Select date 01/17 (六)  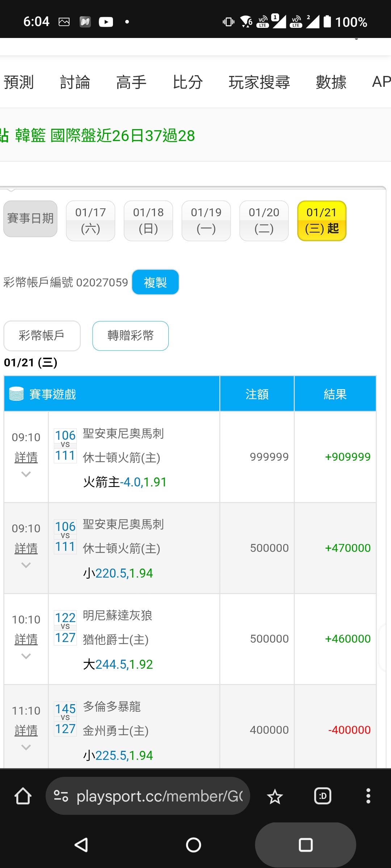point(91,221)
